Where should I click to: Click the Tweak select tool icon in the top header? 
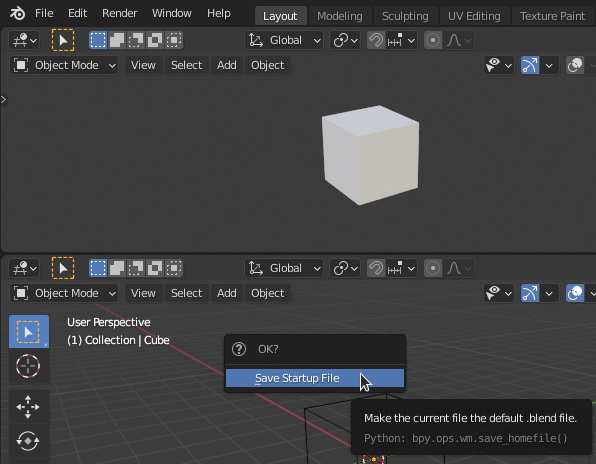63,40
